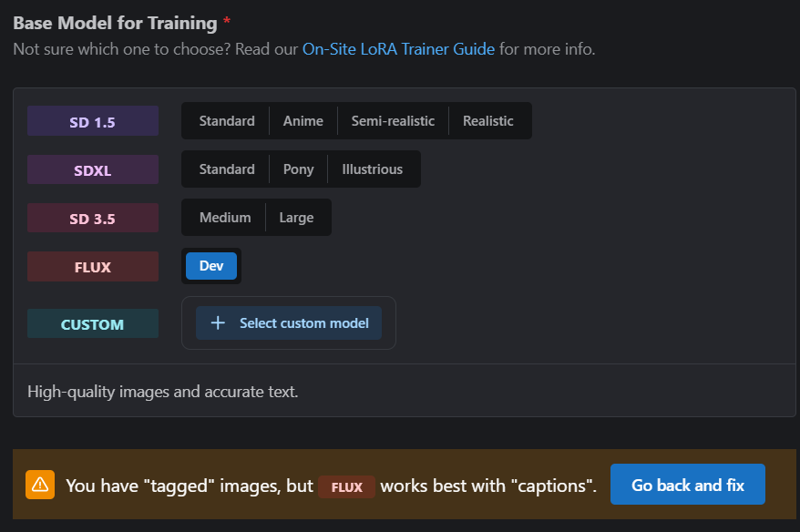Choose SDXL Standard base model

[x=227, y=169]
